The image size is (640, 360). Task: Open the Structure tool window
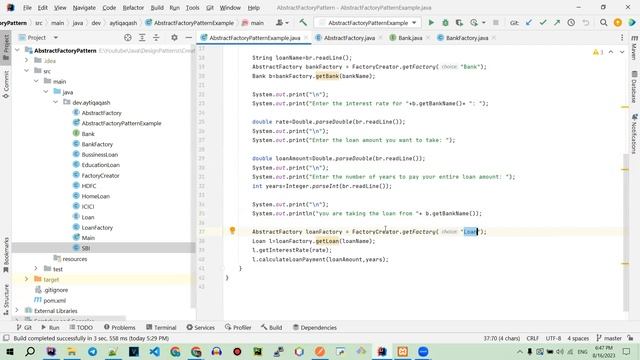(6, 299)
